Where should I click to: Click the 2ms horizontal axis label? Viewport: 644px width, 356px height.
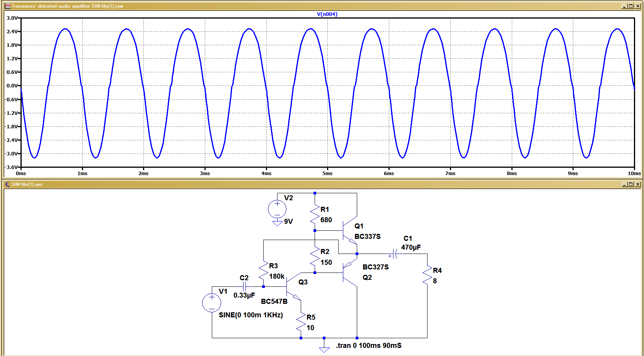[143, 174]
